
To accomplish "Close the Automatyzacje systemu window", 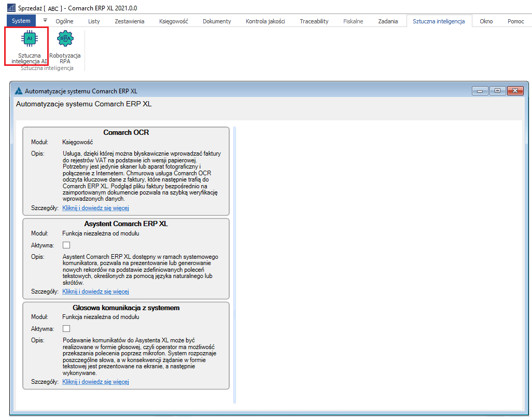I will [515, 91].
